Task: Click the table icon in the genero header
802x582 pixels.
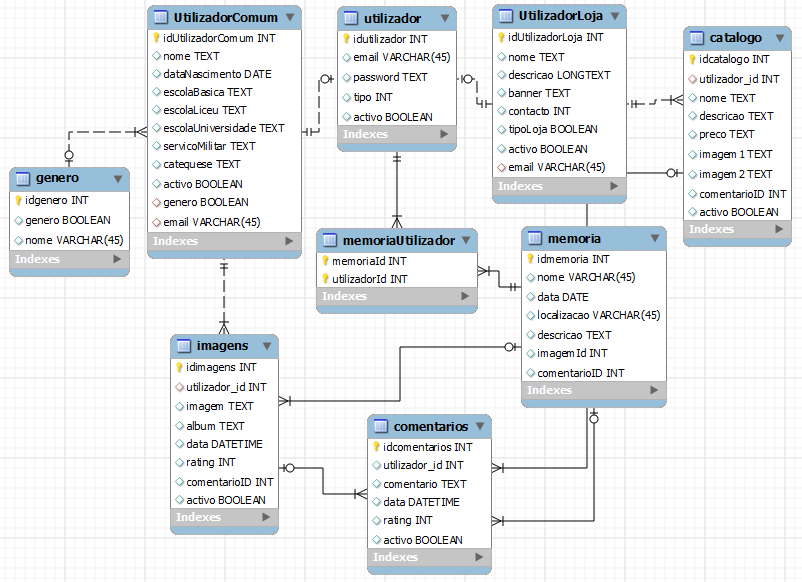Action: tap(24, 179)
